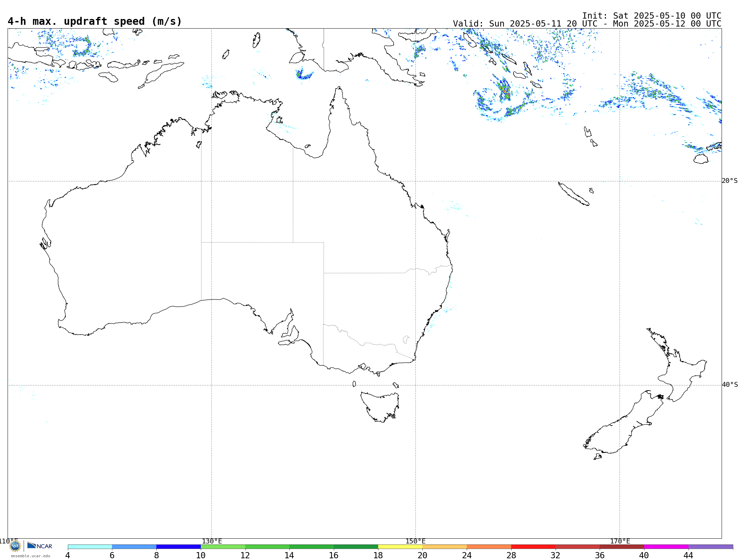
Task: Click the 150°E longitude label
Action: click(x=415, y=541)
